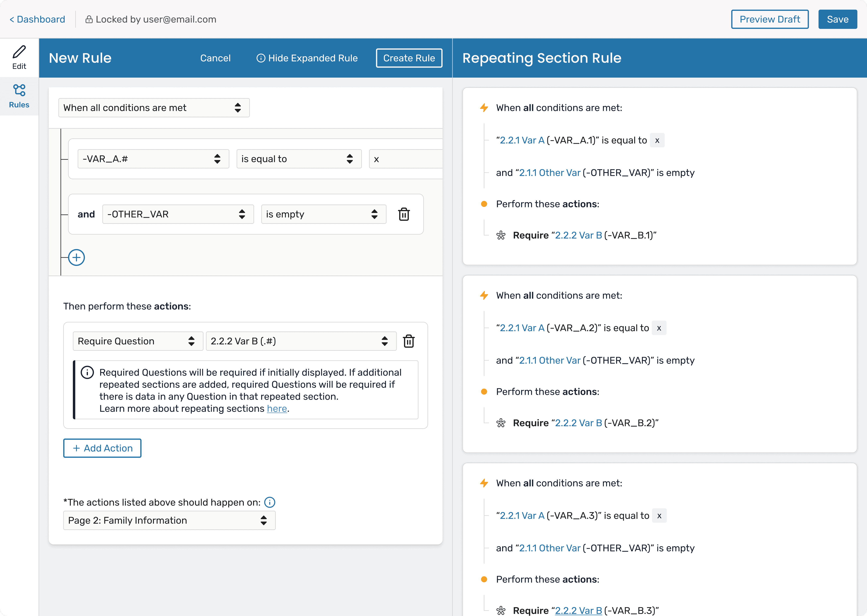Hide Expanded Rule panel

(x=307, y=58)
